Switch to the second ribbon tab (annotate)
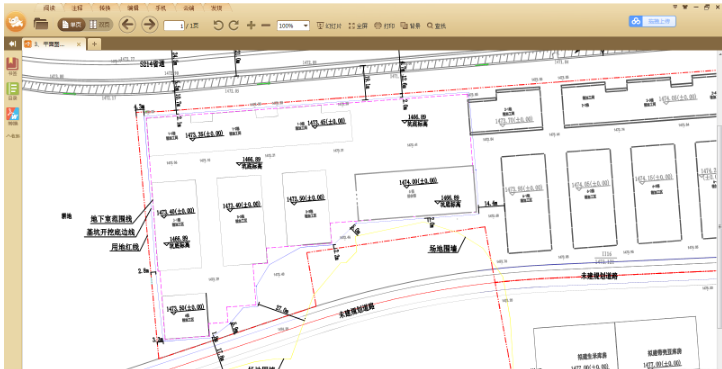722x369 pixels. click(x=76, y=8)
